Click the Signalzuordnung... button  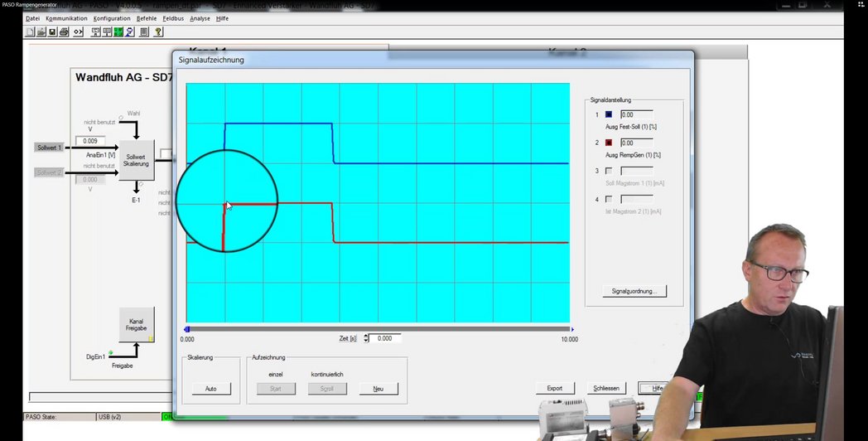(x=634, y=291)
